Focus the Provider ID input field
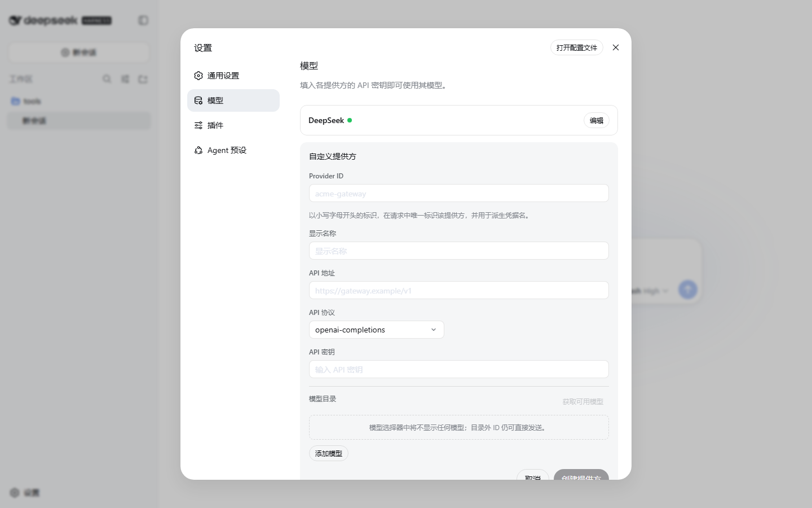The width and height of the screenshot is (812, 508). [459, 193]
